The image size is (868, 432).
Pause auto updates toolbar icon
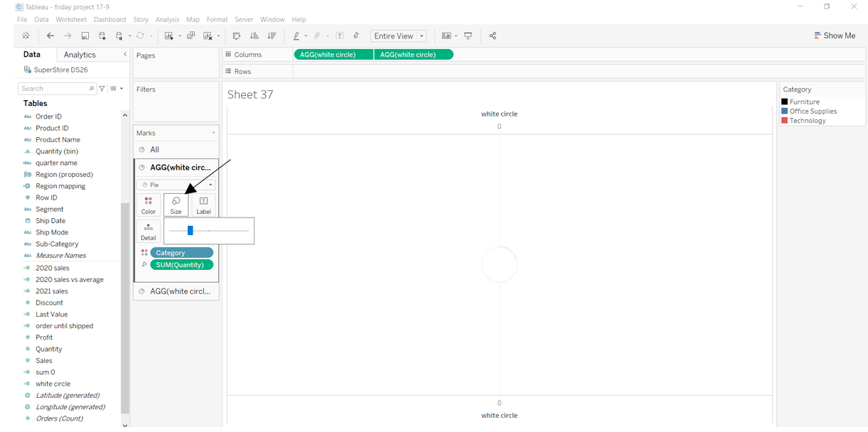[119, 36]
